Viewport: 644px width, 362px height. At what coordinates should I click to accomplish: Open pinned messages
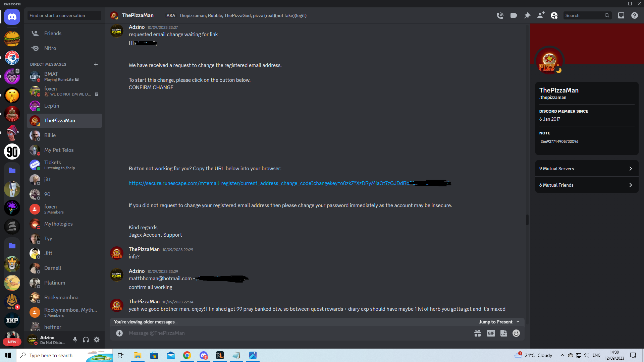tap(527, 15)
